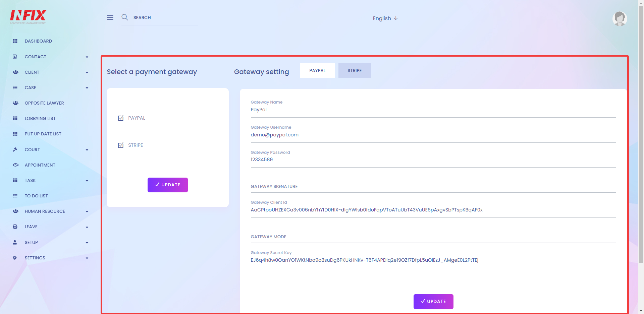This screenshot has height=314, width=644.
Task: Click the Client people icon
Action: pyautogui.click(x=15, y=72)
